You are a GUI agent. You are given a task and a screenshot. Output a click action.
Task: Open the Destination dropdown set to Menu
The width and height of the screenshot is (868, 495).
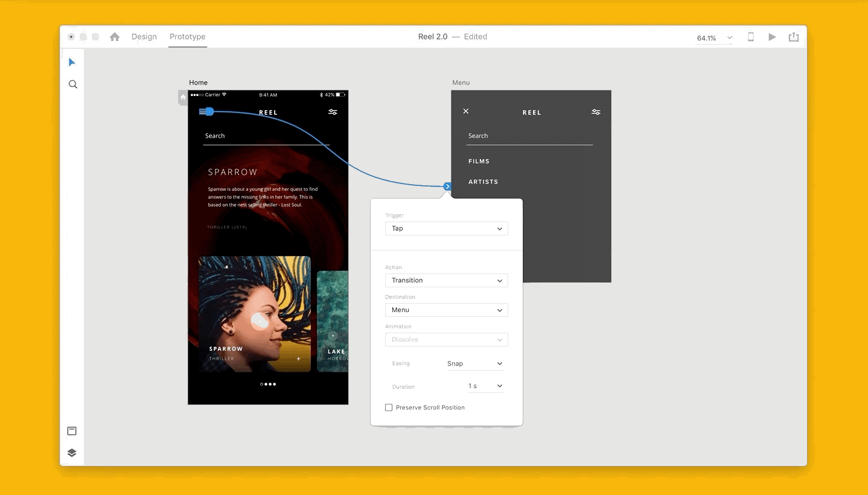click(447, 310)
